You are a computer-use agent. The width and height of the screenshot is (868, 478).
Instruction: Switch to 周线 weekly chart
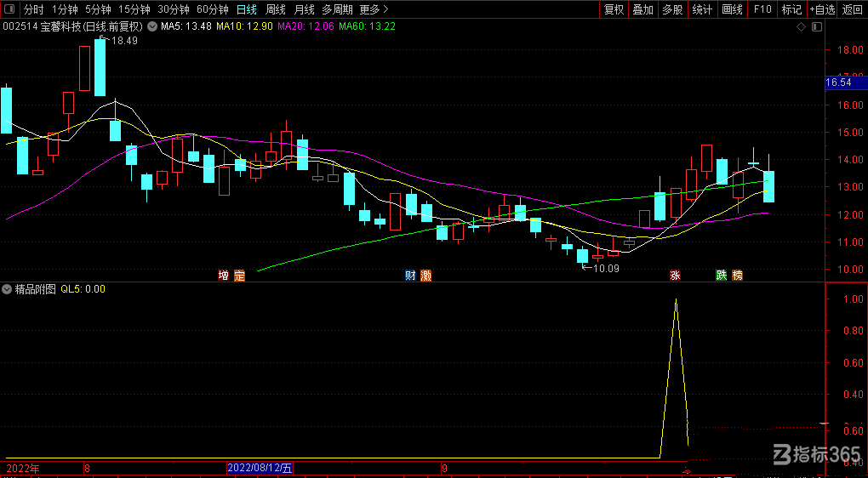coord(275,9)
